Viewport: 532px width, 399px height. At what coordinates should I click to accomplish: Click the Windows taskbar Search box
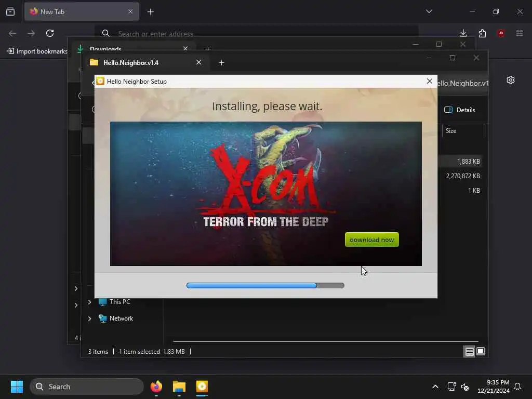(x=87, y=387)
